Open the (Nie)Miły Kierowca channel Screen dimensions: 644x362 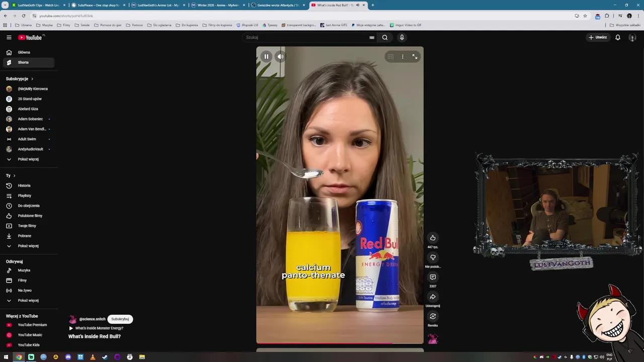coord(28,89)
